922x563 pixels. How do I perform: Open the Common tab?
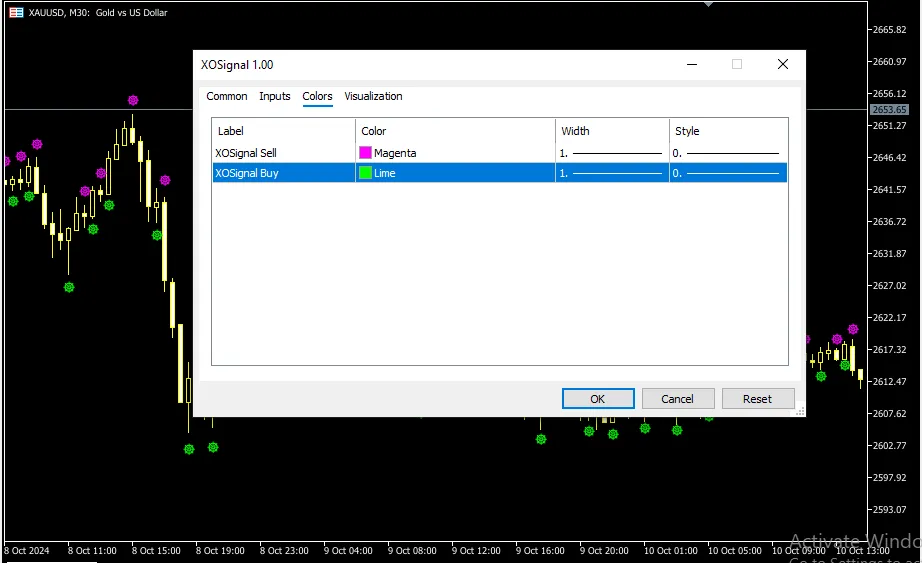[227, 97]
